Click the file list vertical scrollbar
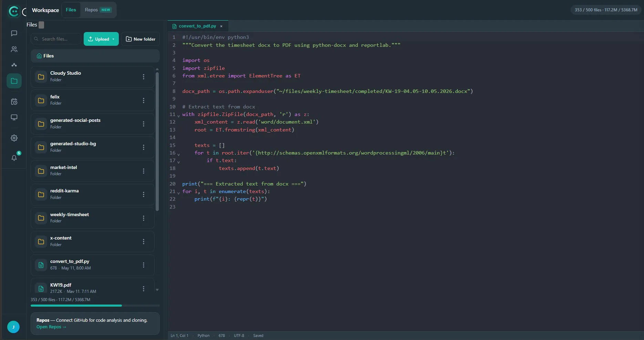The image size is (644, 340). (x=157, y=141)
